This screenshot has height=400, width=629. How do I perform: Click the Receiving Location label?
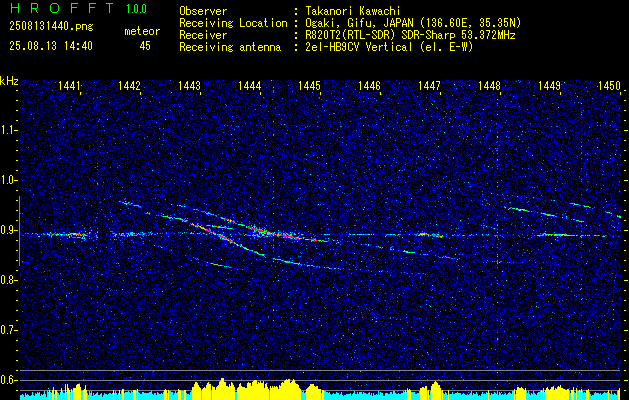pyautogui.click(x=233, y=23)
